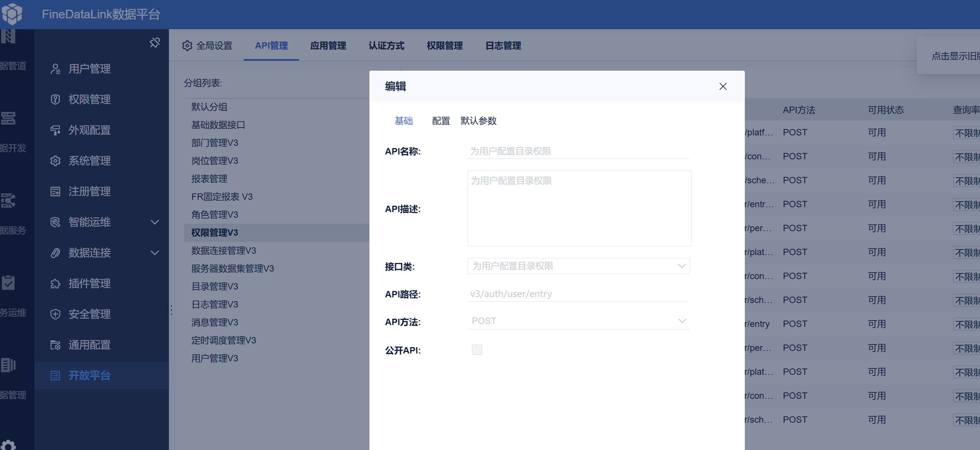Viewport: 980px width, 450px height.
Task: Click the API名称 input field
Action: click(x=578, y=151)
